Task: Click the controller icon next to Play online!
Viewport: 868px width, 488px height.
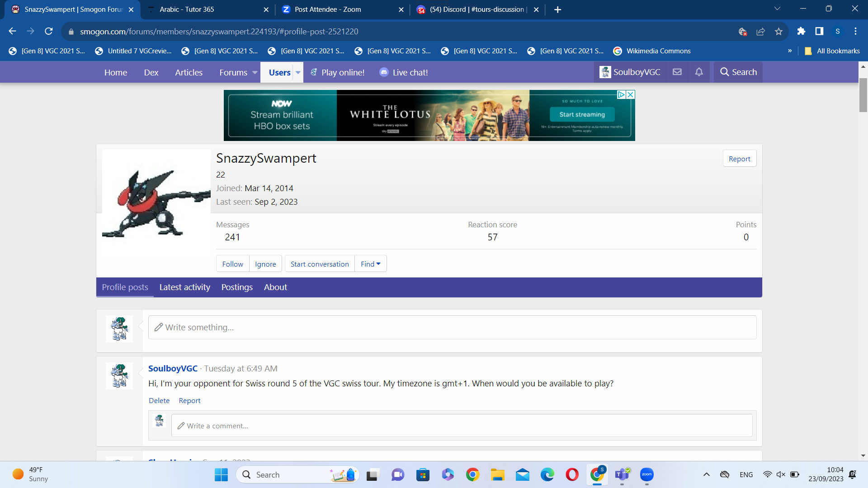Action: pos(313,72)
